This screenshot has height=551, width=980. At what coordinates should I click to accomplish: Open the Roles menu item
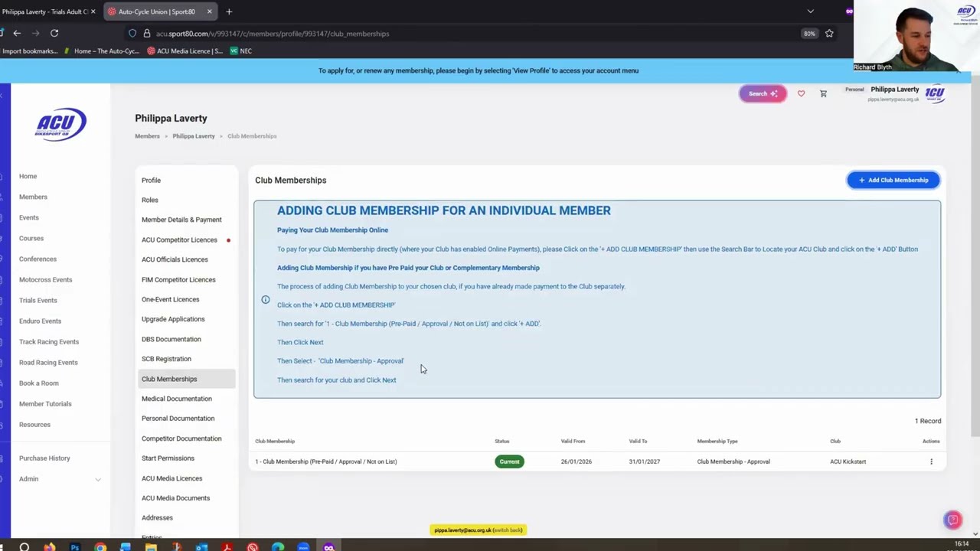click(149, 200)
